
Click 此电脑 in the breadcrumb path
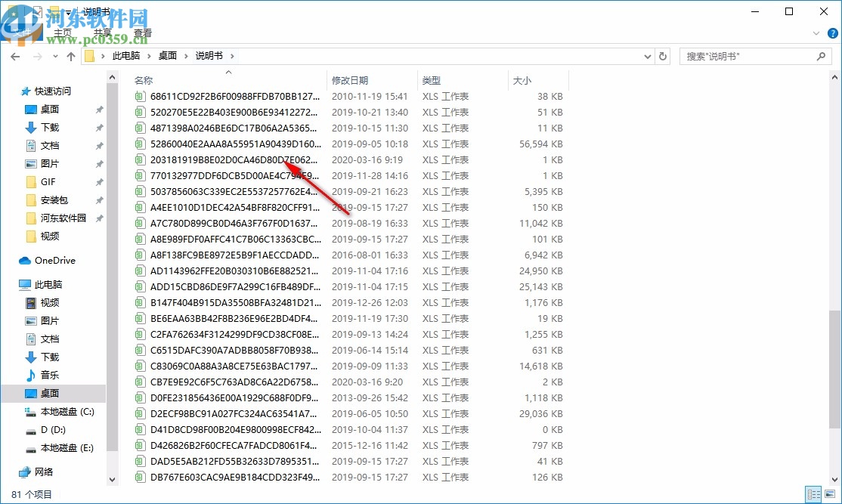click(x=125, y=56)
